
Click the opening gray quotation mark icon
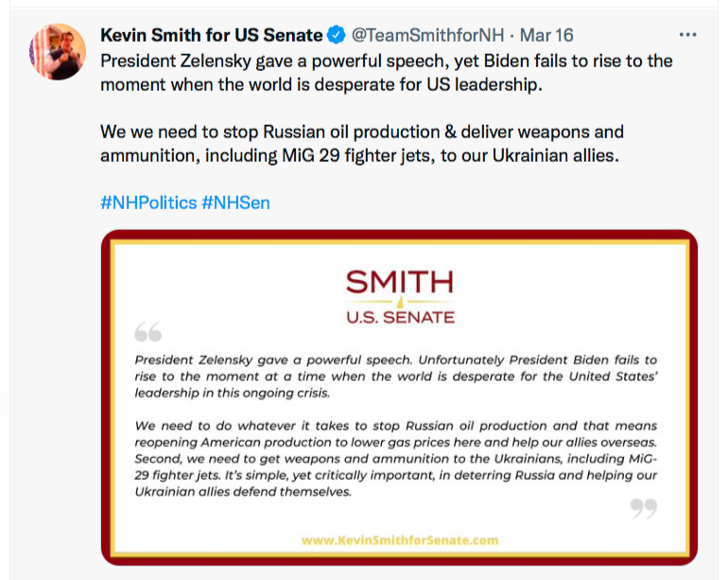[x=147, y=332]
